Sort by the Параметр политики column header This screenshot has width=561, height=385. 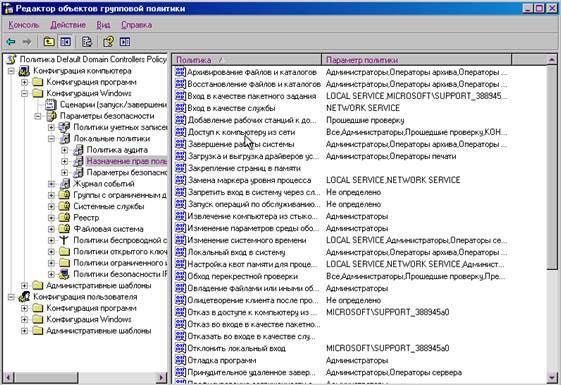point(417,60)
